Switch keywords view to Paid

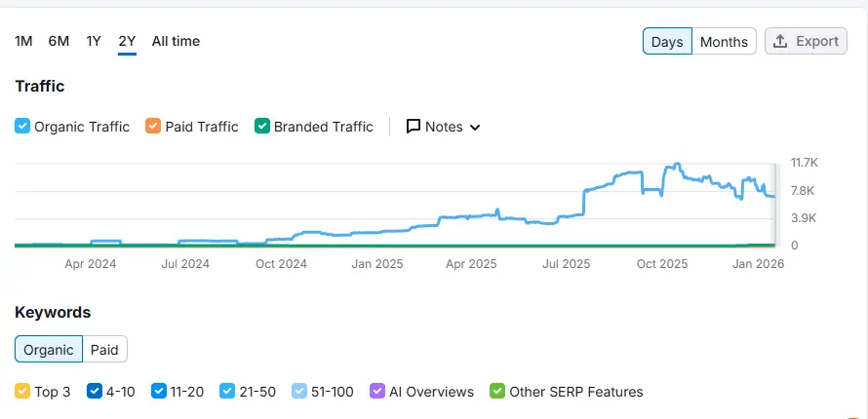point(104,350)
